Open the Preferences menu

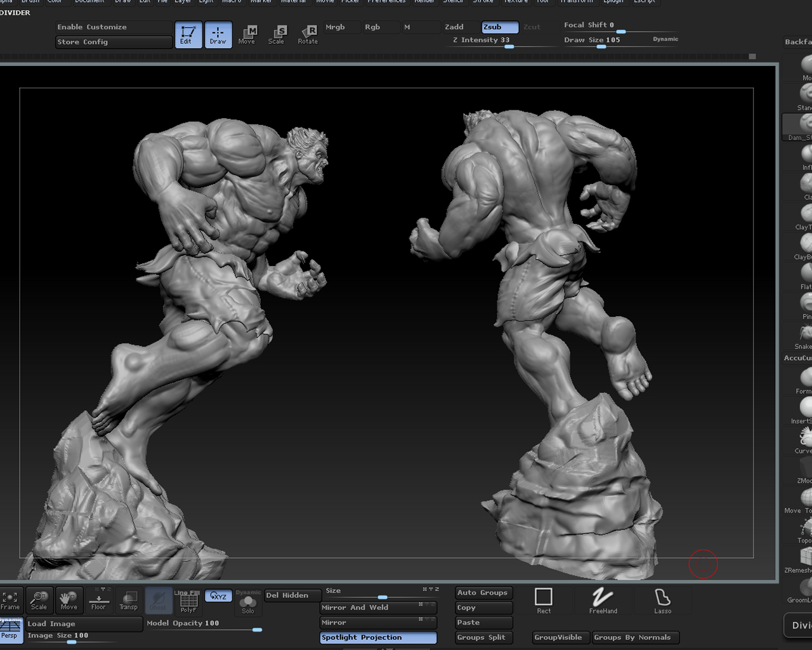point(386,2)
